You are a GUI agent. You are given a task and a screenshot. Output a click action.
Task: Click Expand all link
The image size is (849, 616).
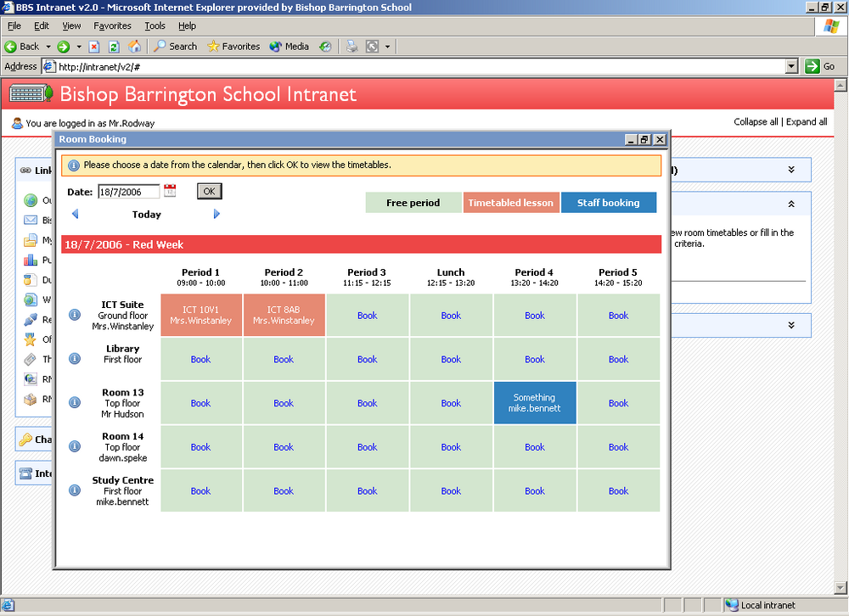point(807,122)
